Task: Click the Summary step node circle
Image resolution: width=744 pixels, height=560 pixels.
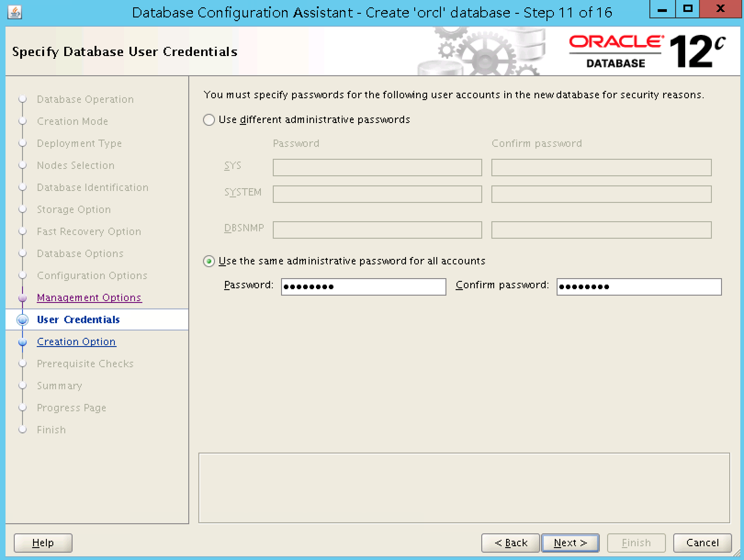Action: click(x=23, y=386)
